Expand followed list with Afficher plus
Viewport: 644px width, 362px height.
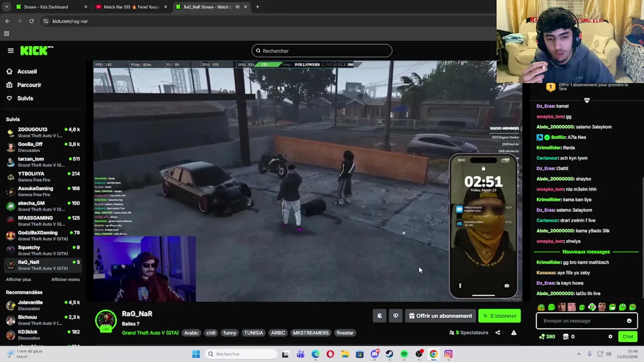click(19, 280)
